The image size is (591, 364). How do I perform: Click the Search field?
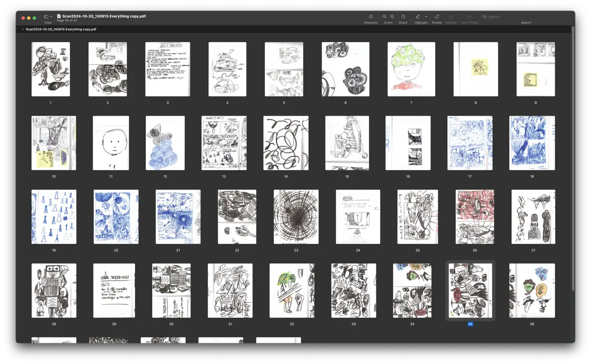pyautogui.click(x=526, y=17)
